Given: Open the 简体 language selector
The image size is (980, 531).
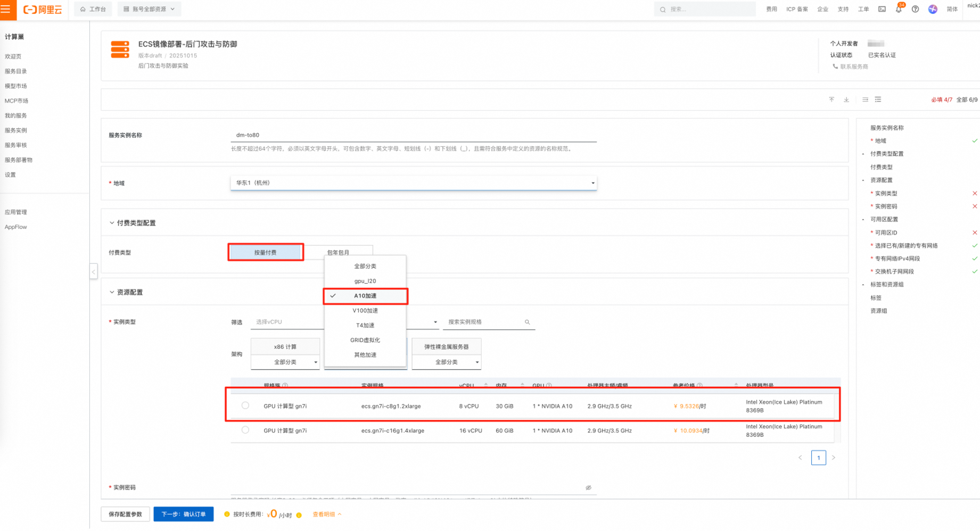Looking at the screenshot, I should click(952, 9).
